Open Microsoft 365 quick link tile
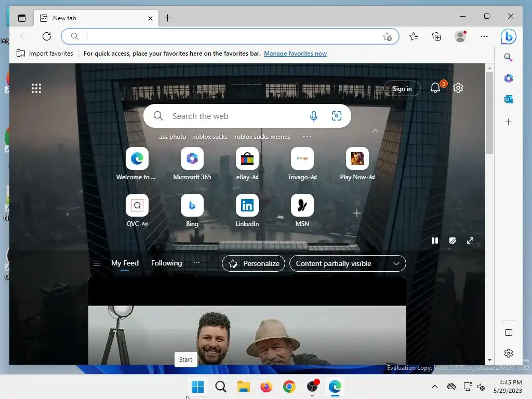Image resolution: width=532 pixels, height=399 pixels. pyautogui.click(x=192, y=158)
